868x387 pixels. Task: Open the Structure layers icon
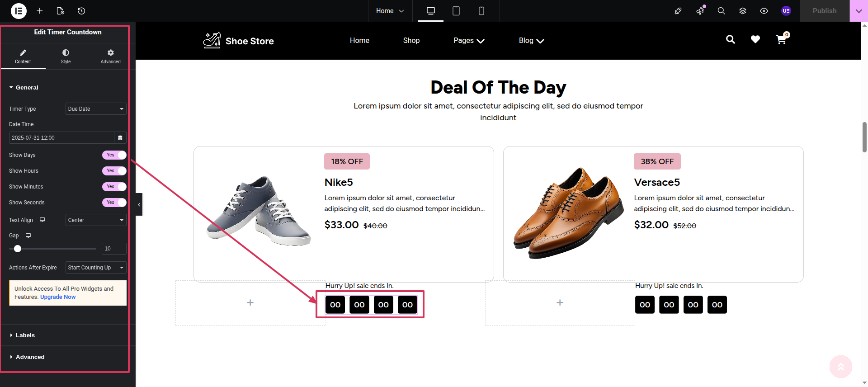742,11
